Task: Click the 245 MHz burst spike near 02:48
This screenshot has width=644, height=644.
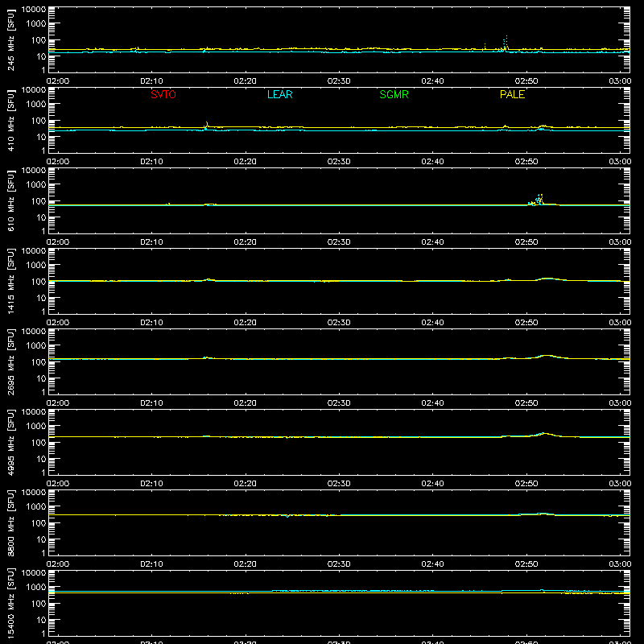Action: point(506,43)
